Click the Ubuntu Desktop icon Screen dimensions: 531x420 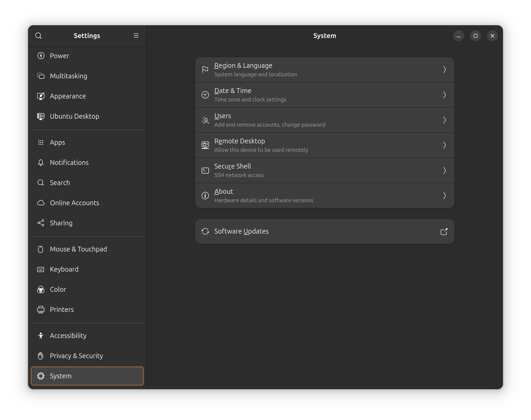click(40, 116)
